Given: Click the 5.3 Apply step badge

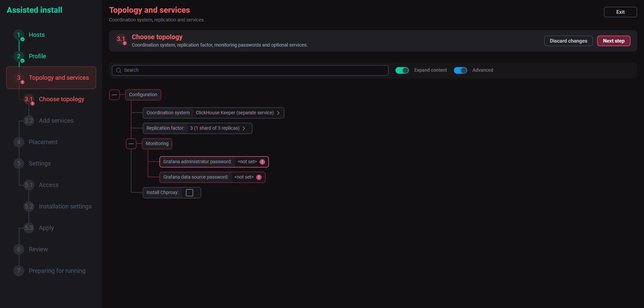Looking at the screenshot, I should coord(29,228).
